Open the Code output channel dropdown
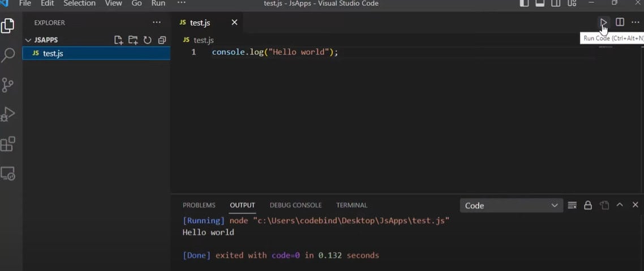 coord(511,205)
